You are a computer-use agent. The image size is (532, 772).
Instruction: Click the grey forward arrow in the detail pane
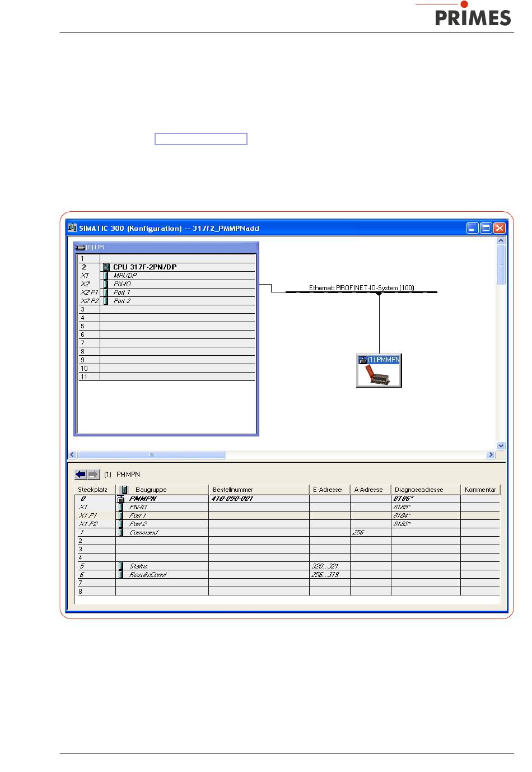[x=94, y=474]
